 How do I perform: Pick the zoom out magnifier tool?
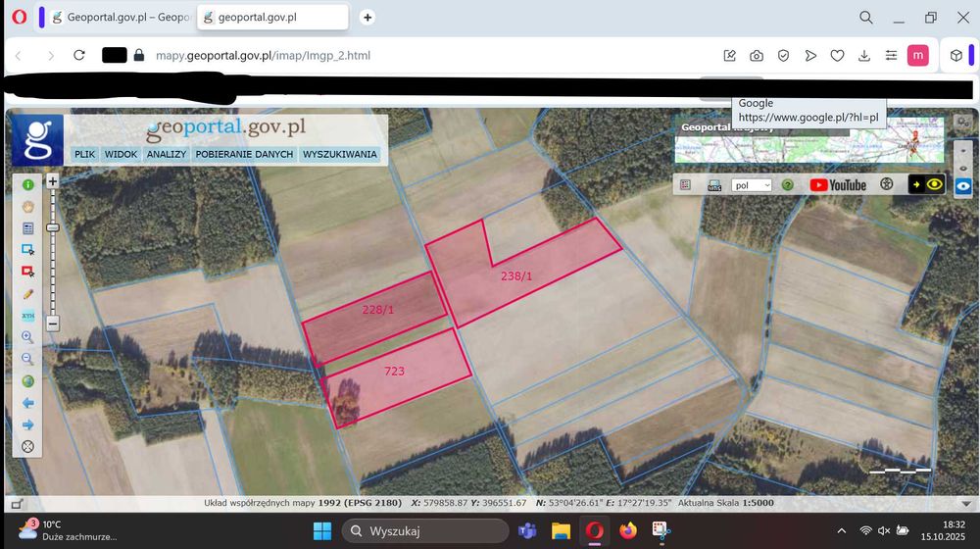tap(27, 359)
